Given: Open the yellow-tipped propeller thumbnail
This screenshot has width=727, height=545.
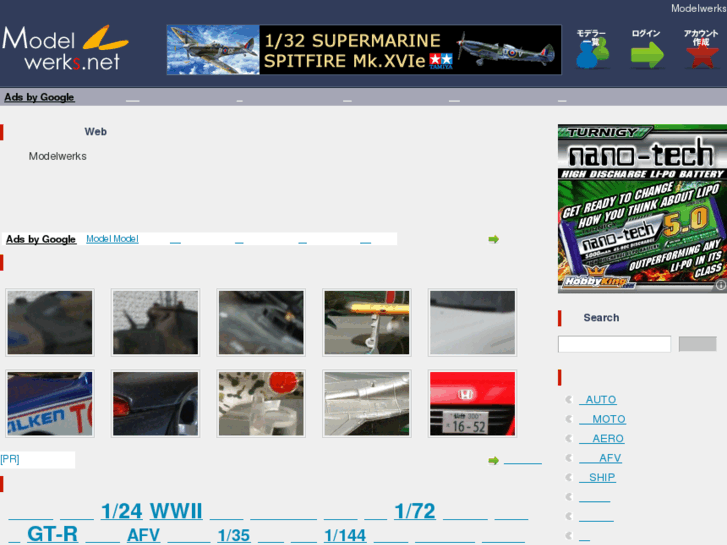Looking at the screenshot, I should coord(367,322).
